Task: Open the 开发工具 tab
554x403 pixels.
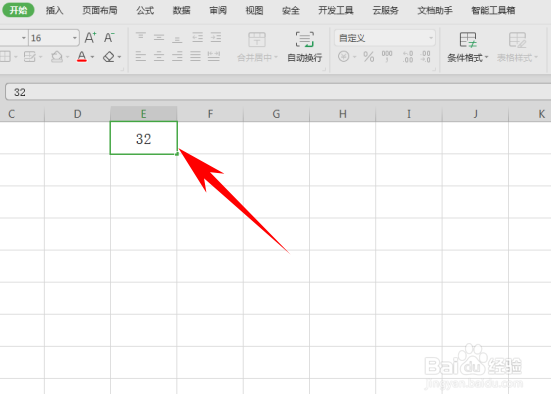Action: [336, 10]
